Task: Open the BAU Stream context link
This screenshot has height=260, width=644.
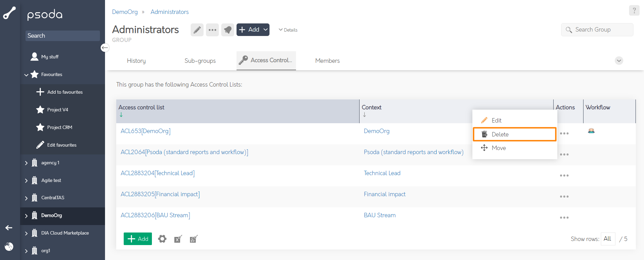Action: [380, 215]
